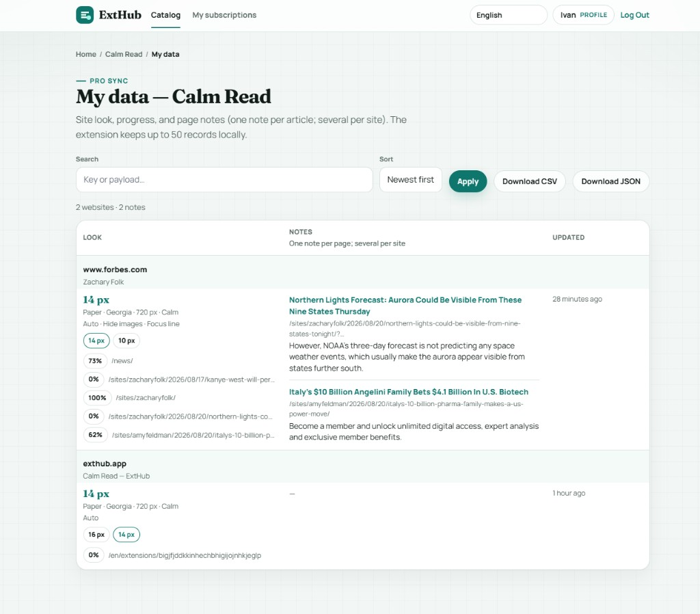Click the 1 hour ago timestamp

[569, 493]
